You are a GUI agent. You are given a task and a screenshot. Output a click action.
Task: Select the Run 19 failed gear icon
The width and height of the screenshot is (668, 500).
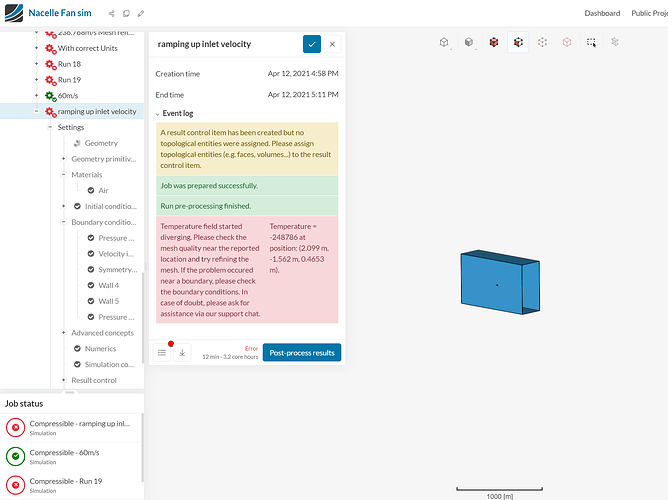coord(51,80)
